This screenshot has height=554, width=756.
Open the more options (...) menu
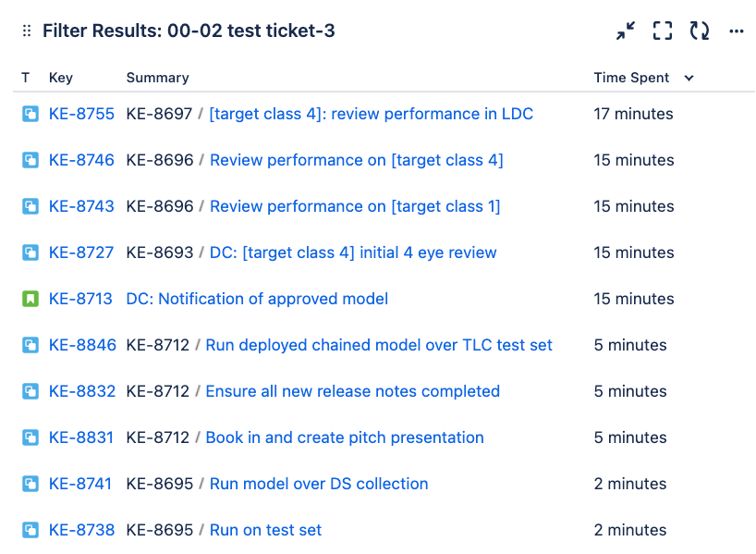coord(737,31)
